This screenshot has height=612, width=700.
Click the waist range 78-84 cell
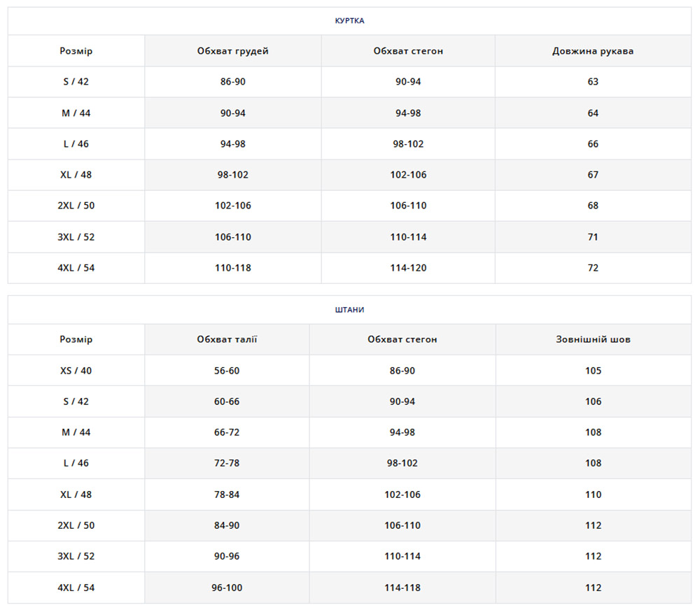(x=227, y=494)
